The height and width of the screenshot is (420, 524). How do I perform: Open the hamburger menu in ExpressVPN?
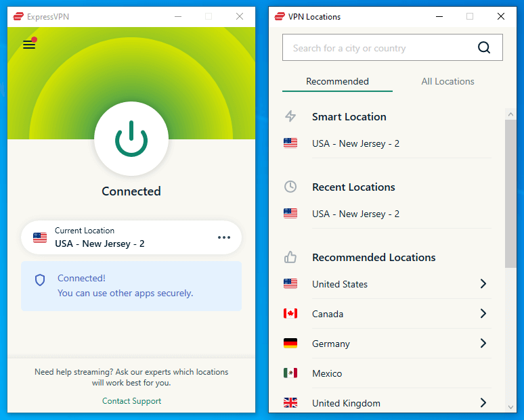tap(29, 44)
